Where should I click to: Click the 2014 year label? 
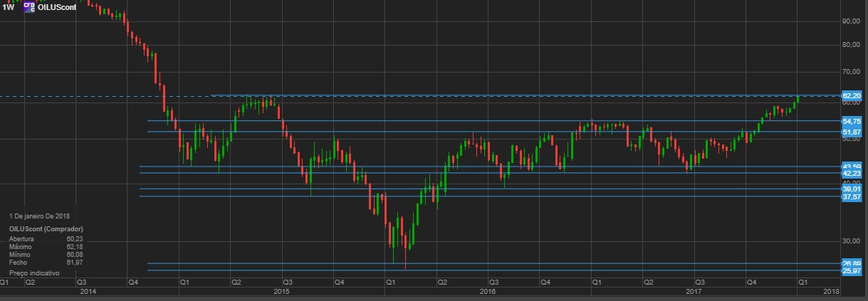[88, 292]
